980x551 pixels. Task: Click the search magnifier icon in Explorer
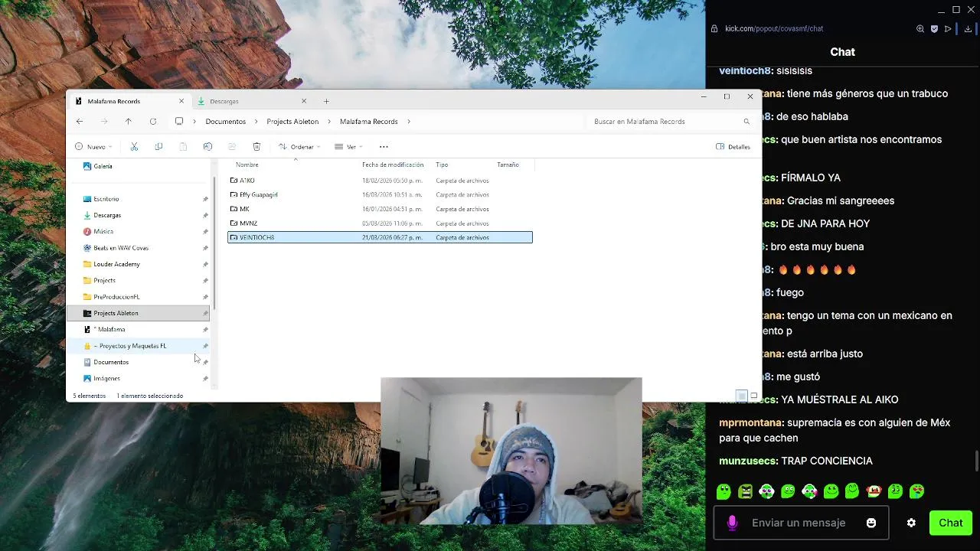click(x=746, y=122)
